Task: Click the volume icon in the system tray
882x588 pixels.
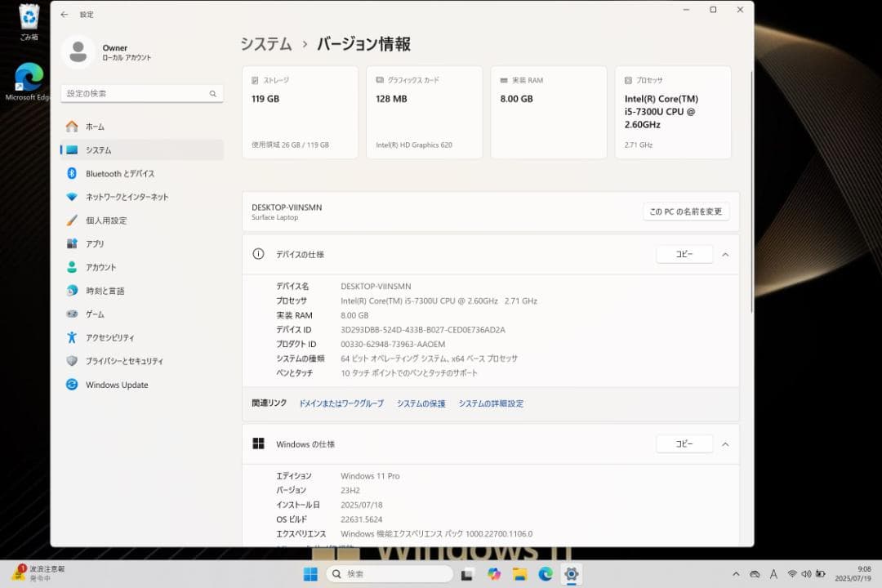Action: coord(807,573)
